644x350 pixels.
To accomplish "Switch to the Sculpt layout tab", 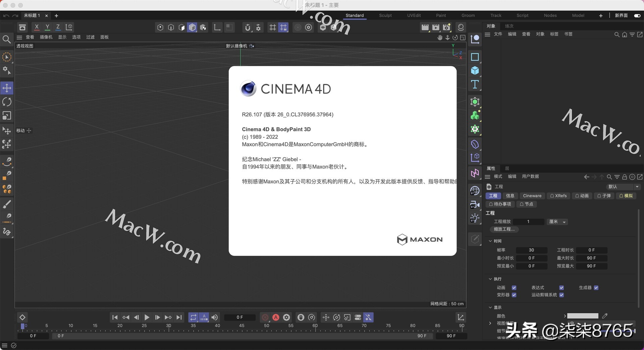I will tap(385, 15).
